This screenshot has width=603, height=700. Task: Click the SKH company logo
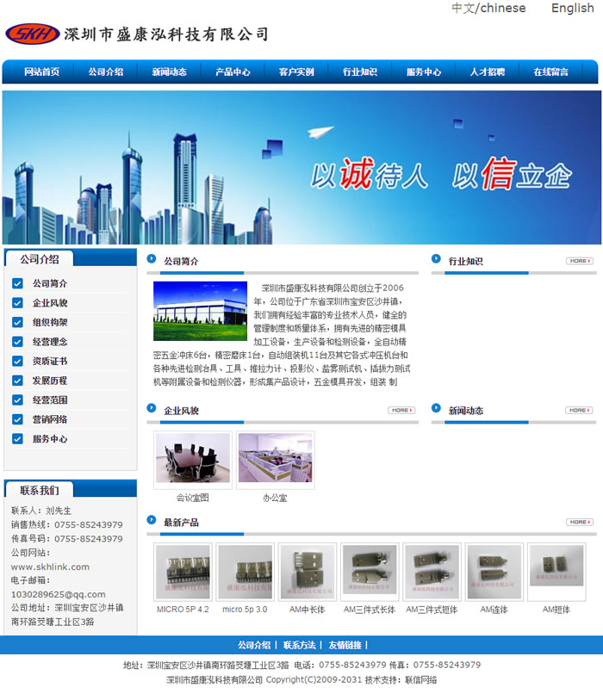point(33,34)
